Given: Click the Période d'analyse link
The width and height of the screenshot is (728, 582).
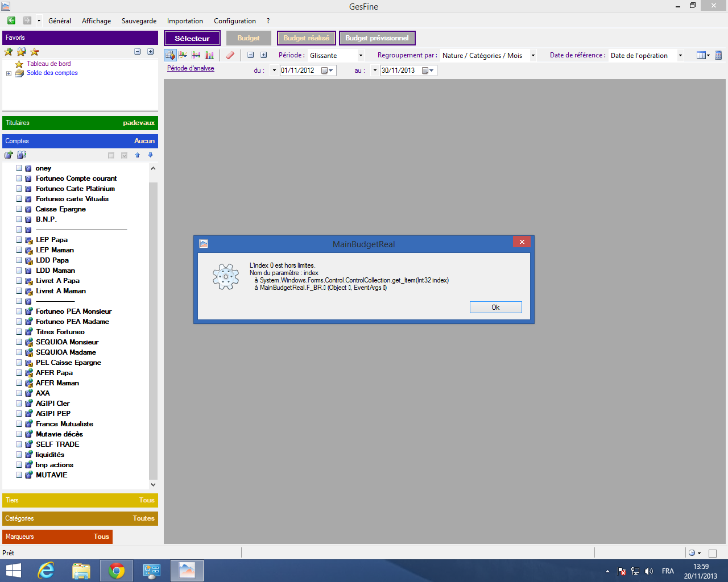Looking at the screenshot, I should pyautogui.click(x=191, y=68).
